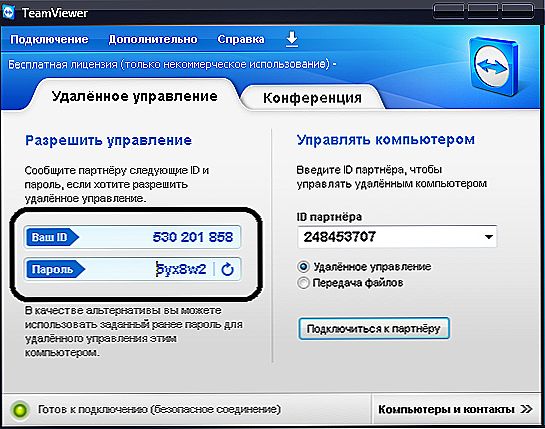This screenshot has height=429, width=545.
Task: Expand the ID партнёра dropdown arrow
Action: tap(489, 237)
